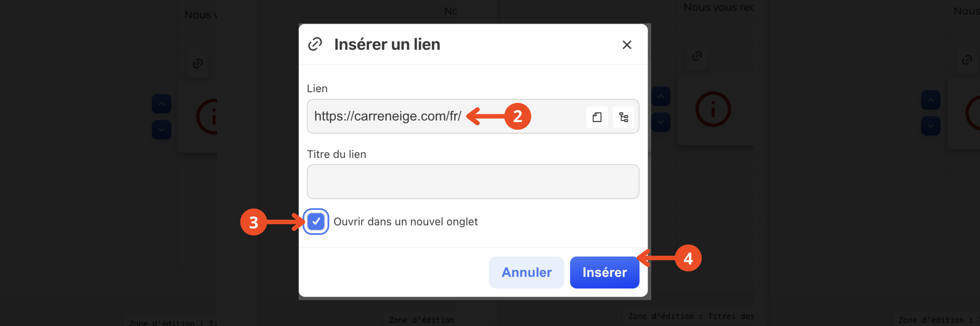Viewport: 980px width, 326px height.
Task: Cancel with the Annuler button
Action: point(526,272)
